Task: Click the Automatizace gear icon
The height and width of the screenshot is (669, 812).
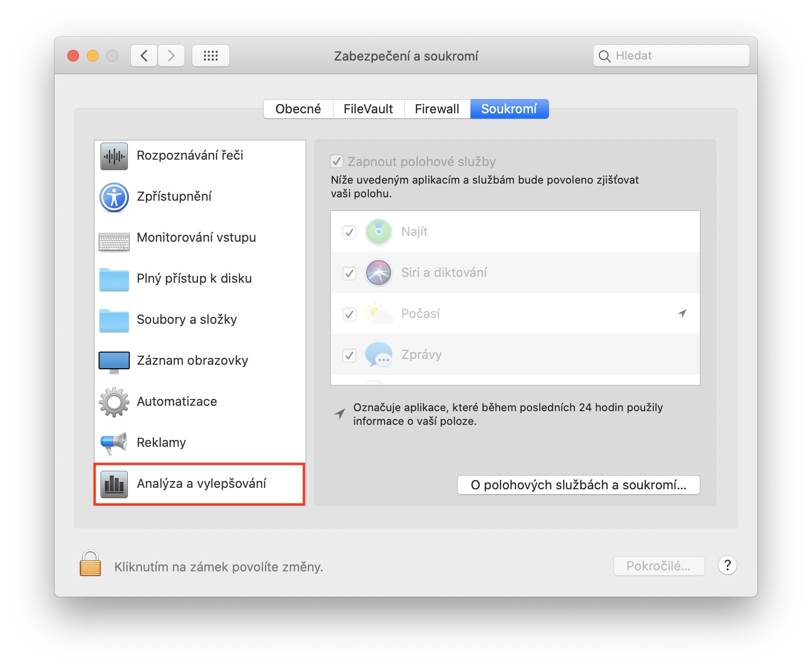Action: [114, 402]
